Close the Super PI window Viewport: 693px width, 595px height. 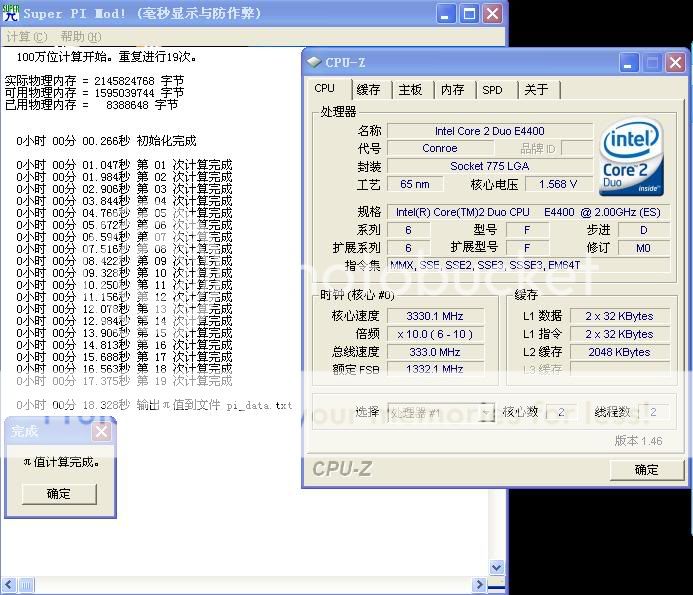[492, 14]
